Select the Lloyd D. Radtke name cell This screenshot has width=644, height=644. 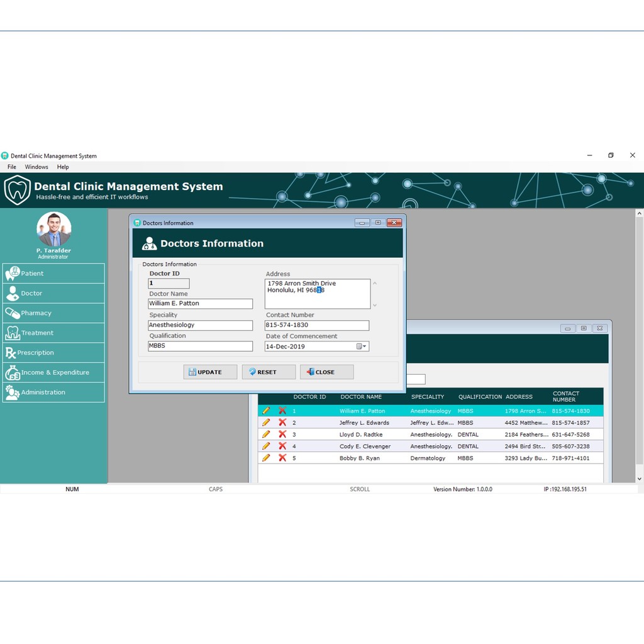(x=361, y=434)
